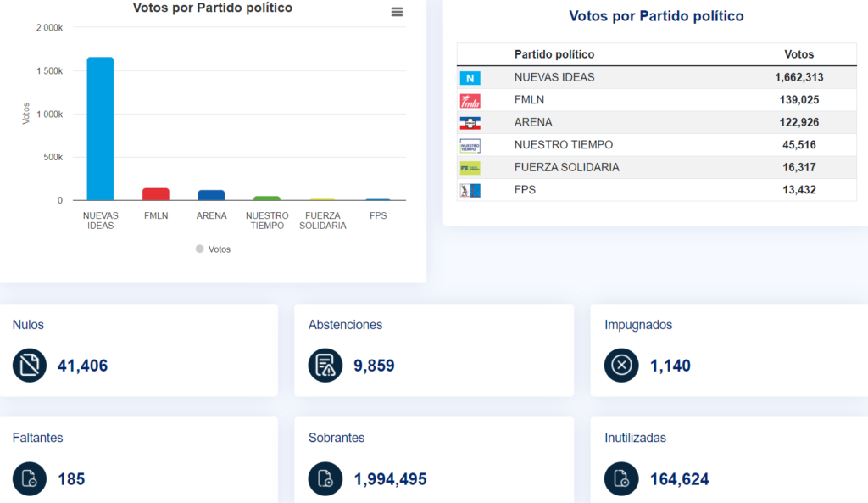This screenshot has width=868, height=503.
Task: Click the Nulos value 41,406
Action: pos(82,366)
